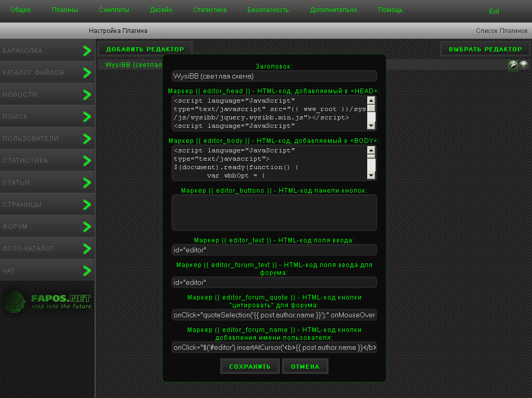Expand the Страницы sidebar arrow
Image resolution: width=532 pixels, height=398 pixels.
coord(87,205)
